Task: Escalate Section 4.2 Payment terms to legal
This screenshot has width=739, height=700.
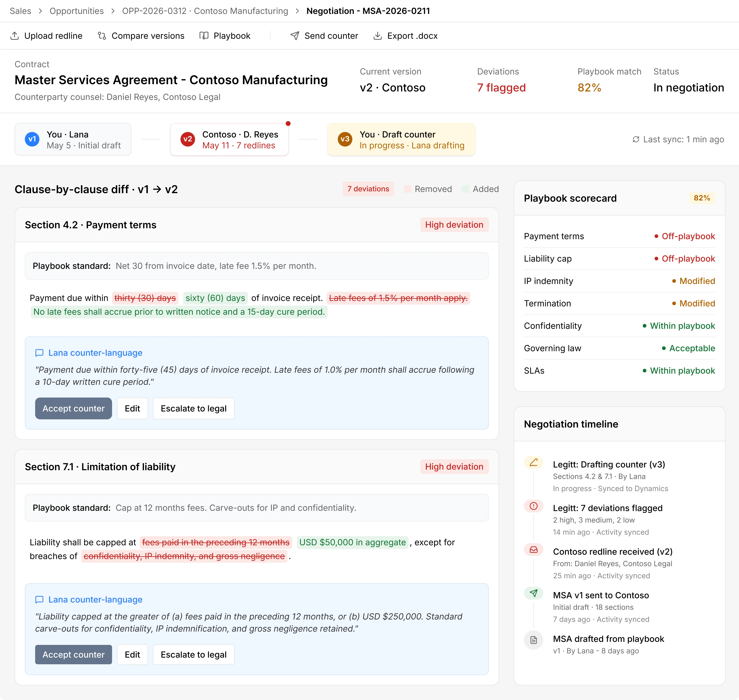Action: point(194,409)
